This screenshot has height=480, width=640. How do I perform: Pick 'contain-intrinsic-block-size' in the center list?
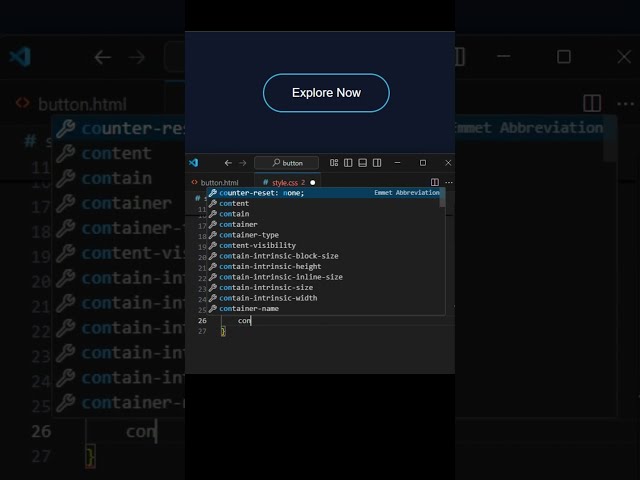coord(323,256)
